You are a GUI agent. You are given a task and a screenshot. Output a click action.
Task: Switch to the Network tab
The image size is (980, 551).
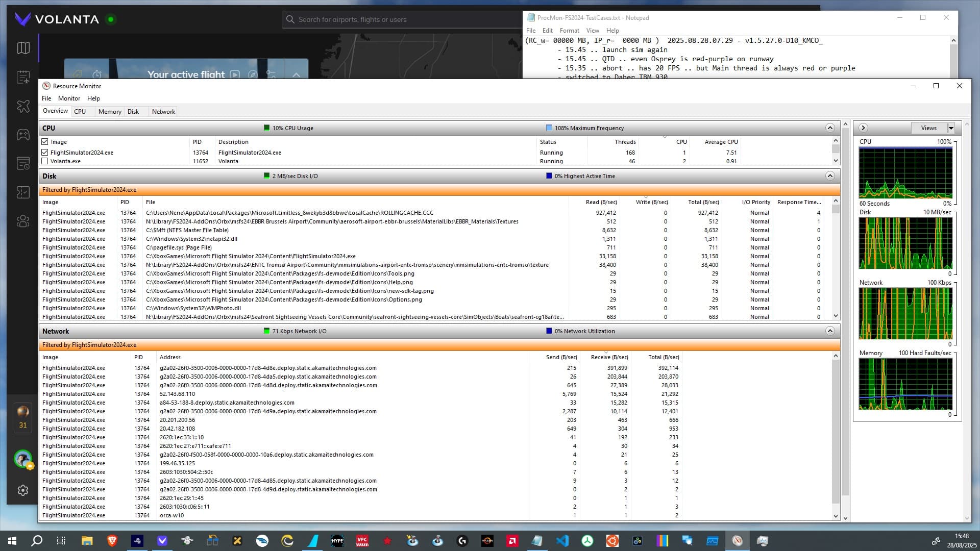[163, 112]
